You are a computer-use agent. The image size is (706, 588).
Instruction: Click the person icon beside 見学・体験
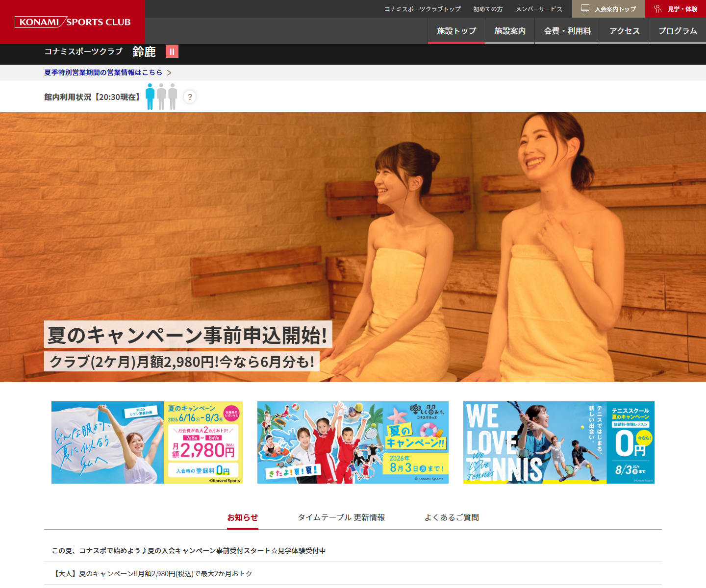[658, 9]
